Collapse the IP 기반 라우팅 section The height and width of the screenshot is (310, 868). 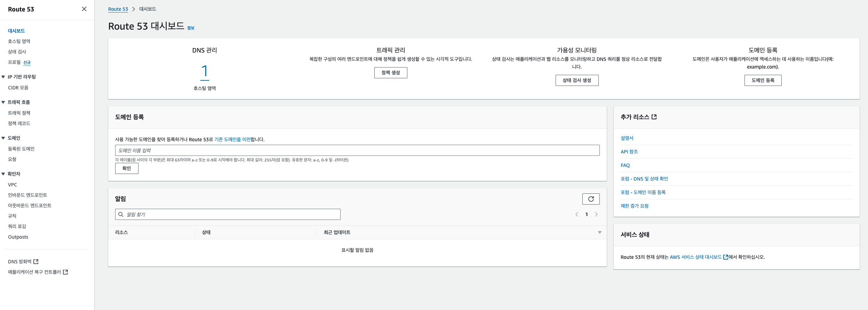(x=3, y=77)
